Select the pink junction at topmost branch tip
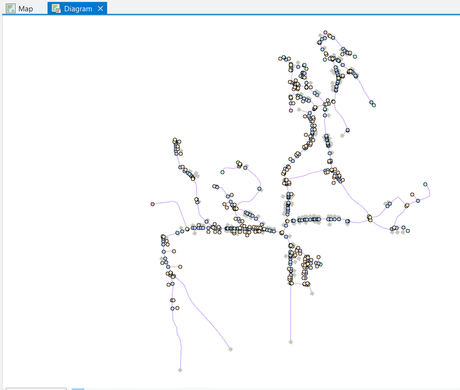Image resolution: width=460 pixels, height=390 pixels. [325, 32]
